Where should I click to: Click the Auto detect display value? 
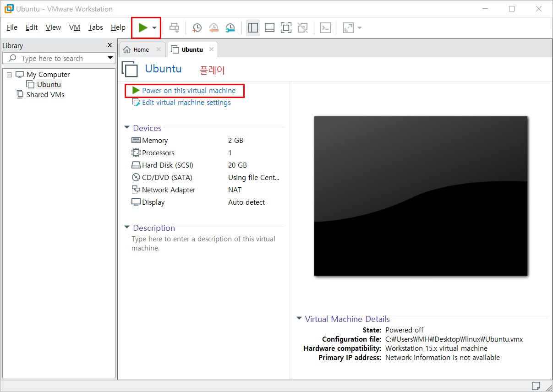246,202
